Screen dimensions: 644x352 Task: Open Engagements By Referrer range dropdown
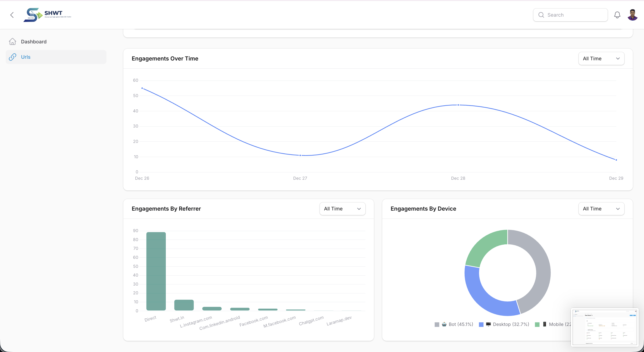coord(342,209)
